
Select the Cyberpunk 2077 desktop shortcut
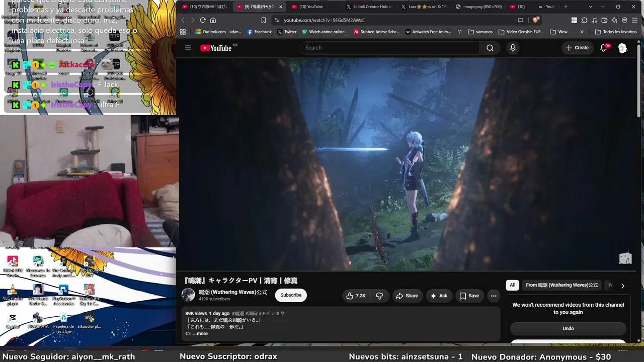click(89, 266)
